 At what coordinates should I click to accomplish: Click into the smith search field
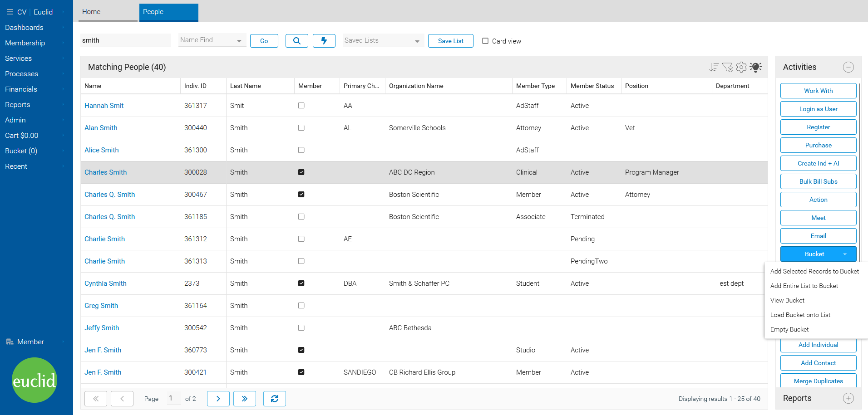coord(126,40)
